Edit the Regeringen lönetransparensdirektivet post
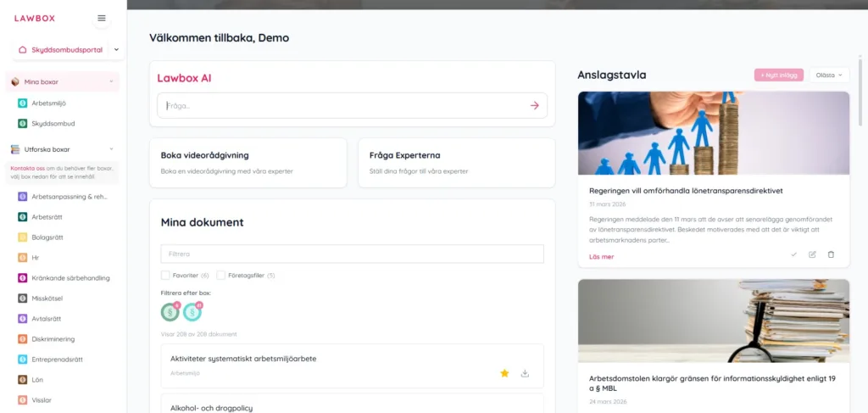This screenshot has height=413, width=868. (812, 254)
